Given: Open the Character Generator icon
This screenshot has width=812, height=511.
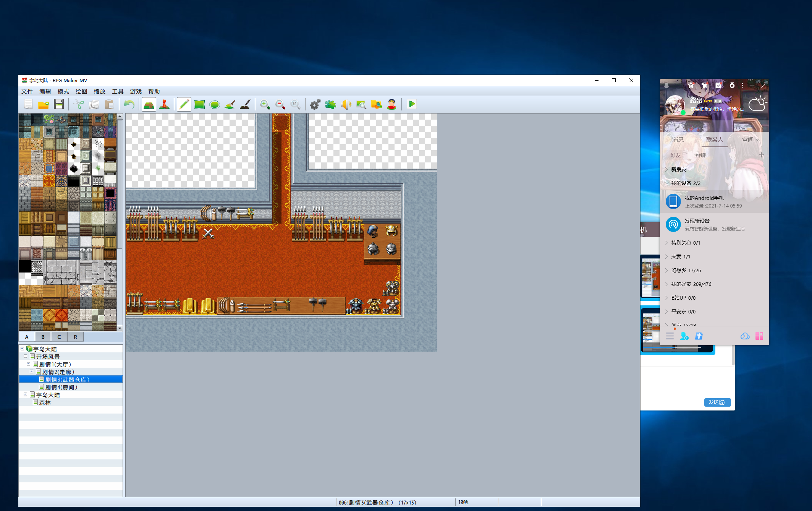Looking at the screenshot, I should coord(391,104).
